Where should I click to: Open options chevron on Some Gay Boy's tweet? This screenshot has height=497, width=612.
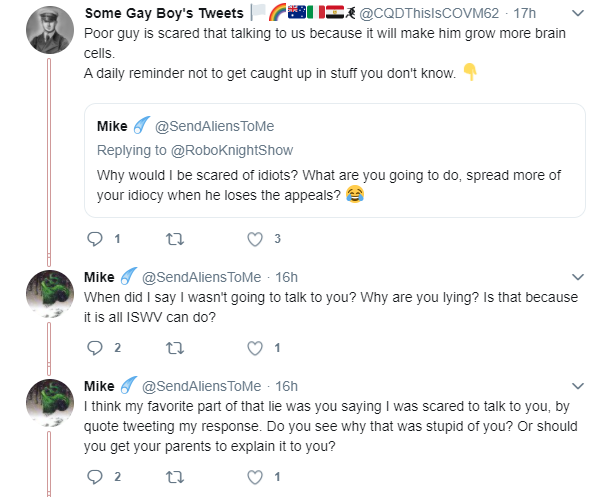pyautogui.click(x=578, y=13)
